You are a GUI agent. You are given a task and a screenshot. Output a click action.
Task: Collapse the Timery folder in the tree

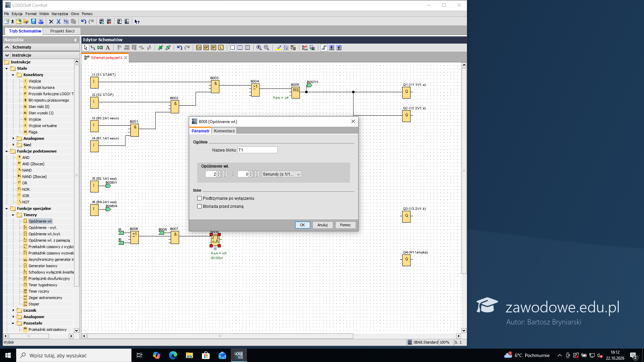[13, 215]
